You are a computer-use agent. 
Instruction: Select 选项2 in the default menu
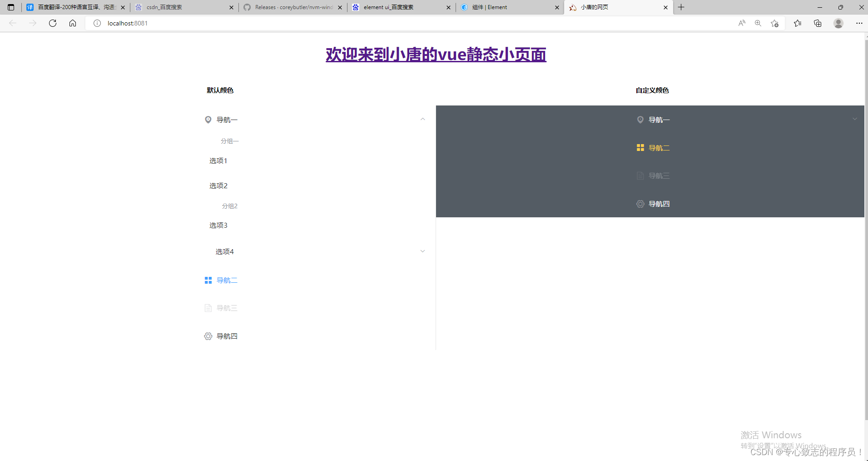click(x=218, y=186)
